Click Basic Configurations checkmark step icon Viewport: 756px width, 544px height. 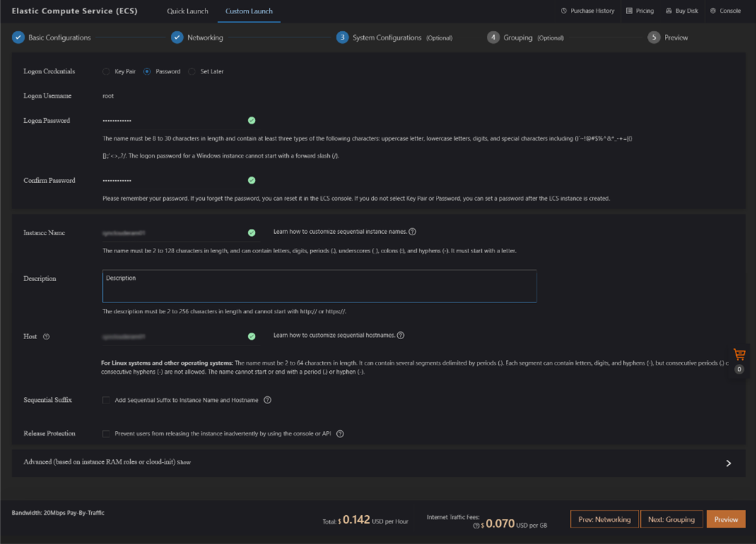18,37
